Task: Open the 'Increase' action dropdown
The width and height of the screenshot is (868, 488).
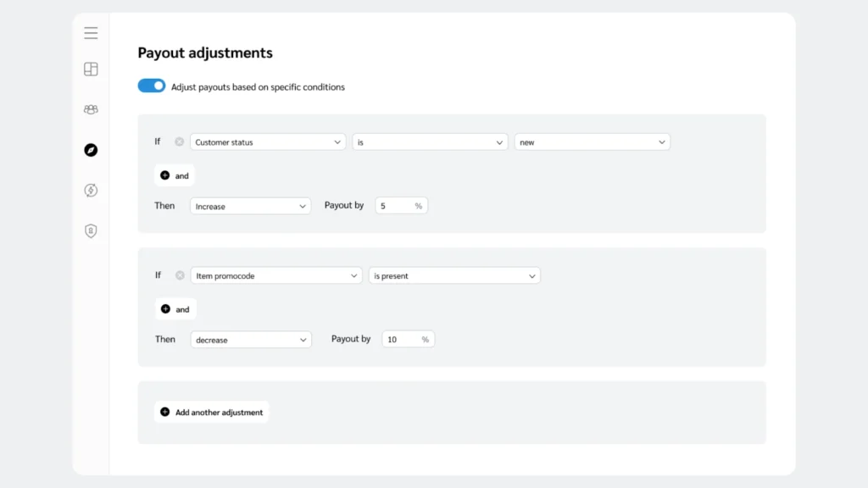Action: pyautogui.click(x=250, y=206)
